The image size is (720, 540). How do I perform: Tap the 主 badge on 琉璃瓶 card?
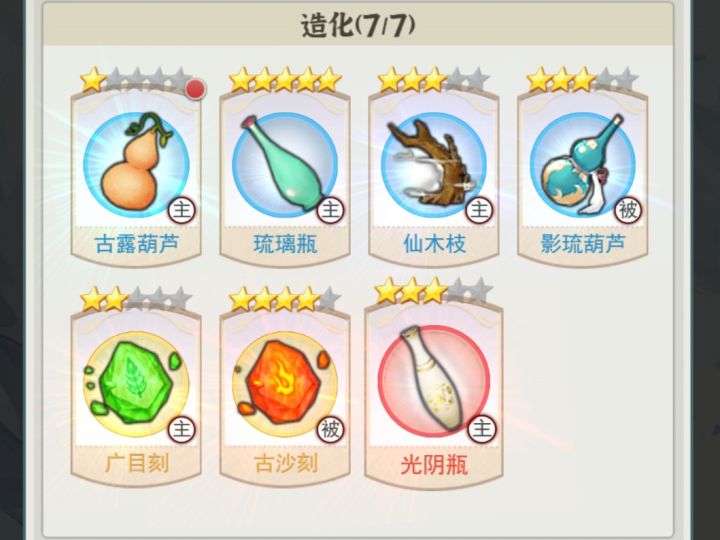331,210
